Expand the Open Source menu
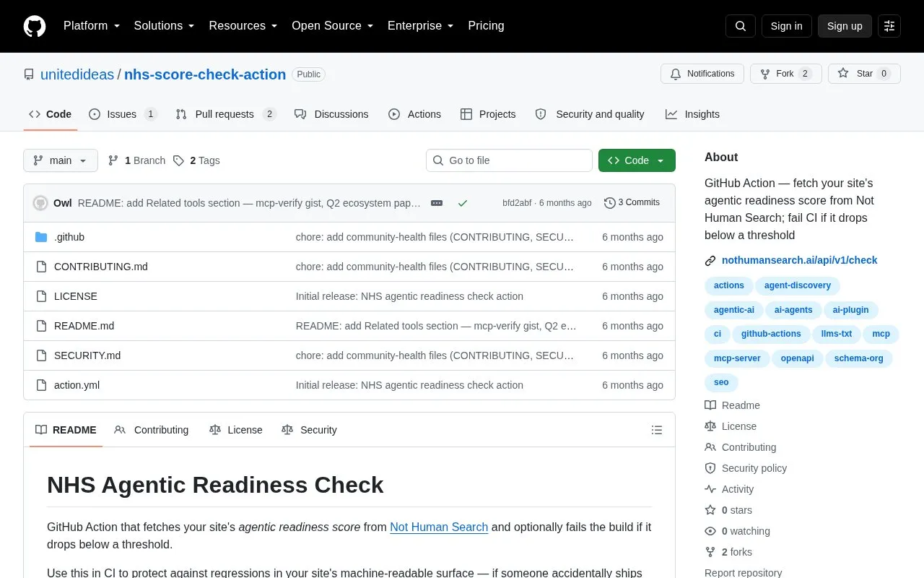Viewport: 924px width, 578px height. 332,26
